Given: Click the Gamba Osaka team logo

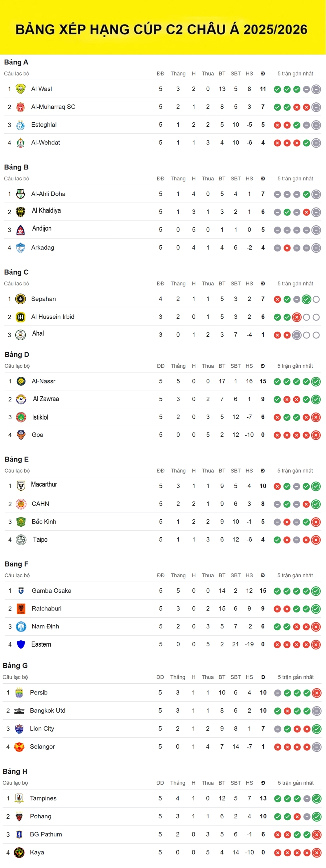Looking at the screenshot, I should click(x=21, y=591).
